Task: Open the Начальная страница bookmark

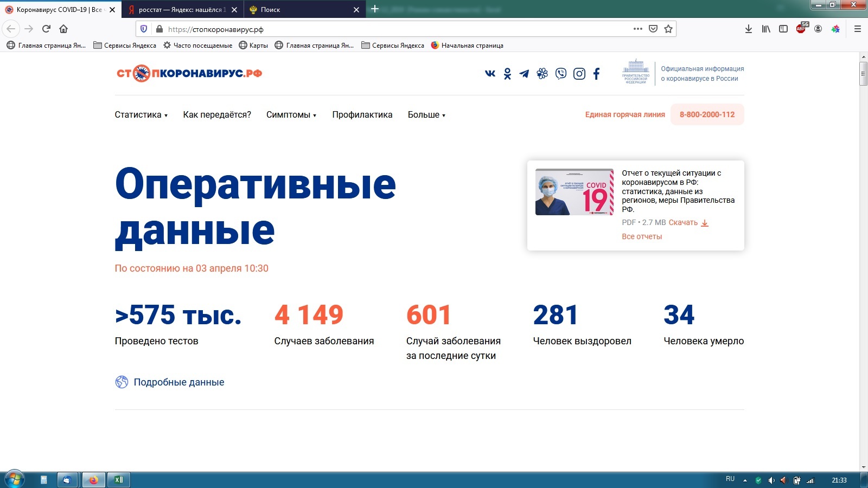Action: tap(467, 46)
